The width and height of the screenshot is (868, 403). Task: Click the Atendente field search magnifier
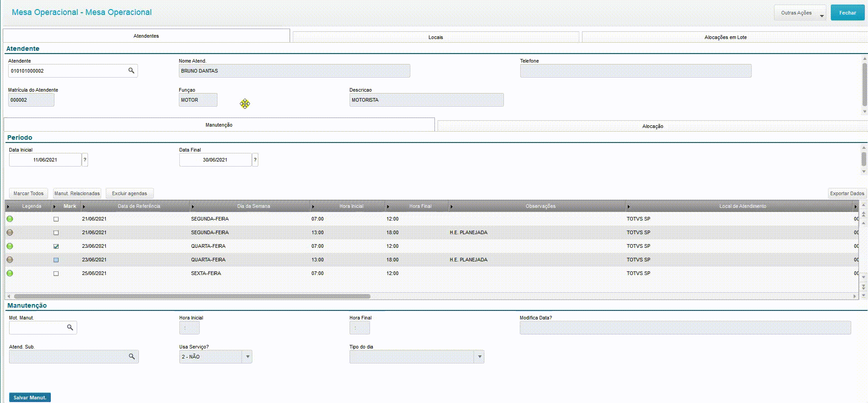[x=131, y=71]
